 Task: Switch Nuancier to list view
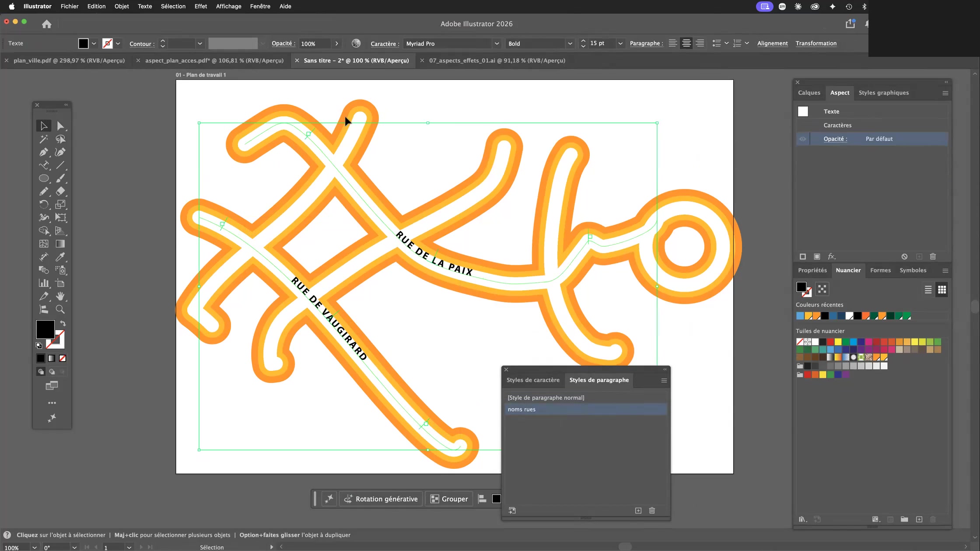[x=928, y=289]
